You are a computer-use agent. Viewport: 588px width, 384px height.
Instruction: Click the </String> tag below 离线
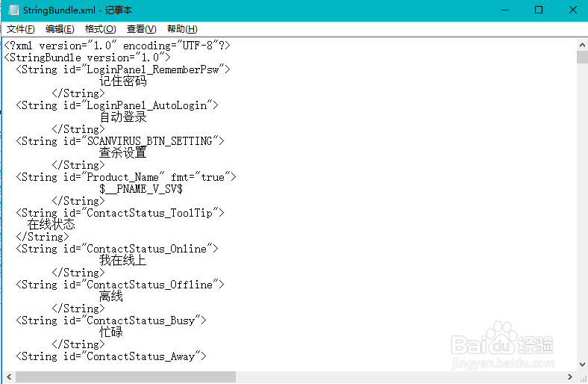[78, 309]
